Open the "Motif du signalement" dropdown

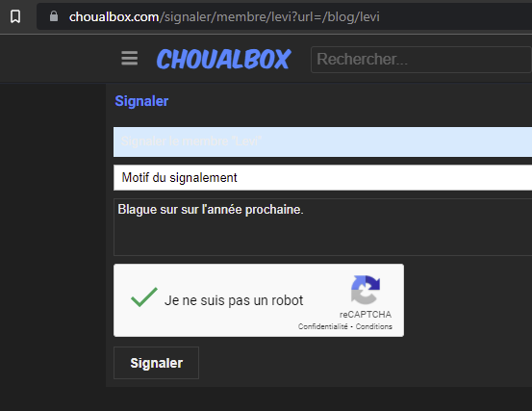[322, 178]
